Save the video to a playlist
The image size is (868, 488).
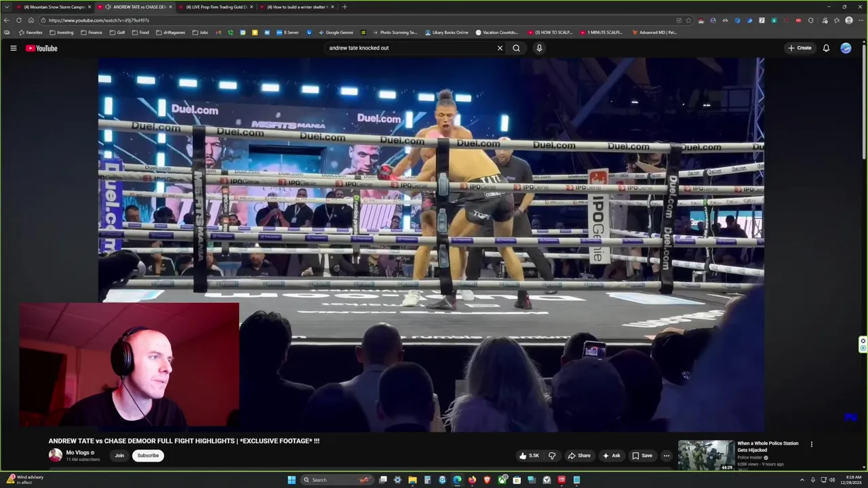pos(642,455)
